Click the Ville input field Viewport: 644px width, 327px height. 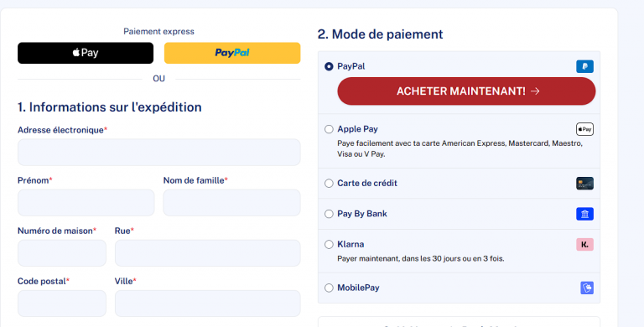tap(207, 304)
